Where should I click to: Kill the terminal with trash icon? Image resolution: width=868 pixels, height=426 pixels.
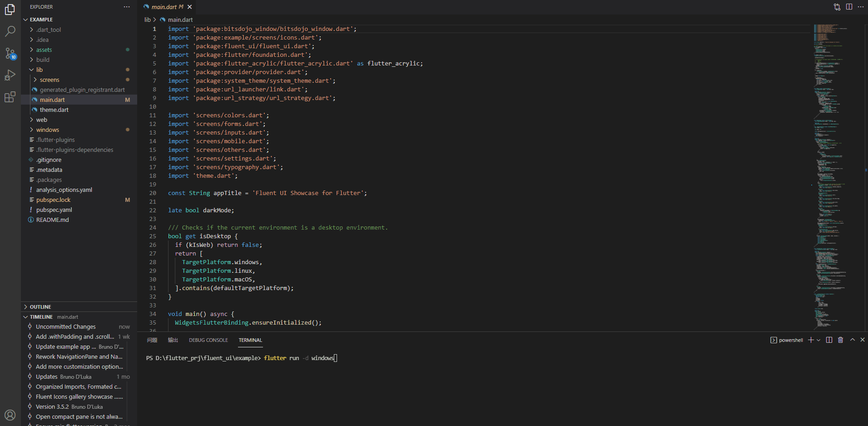tap(840, 340)
